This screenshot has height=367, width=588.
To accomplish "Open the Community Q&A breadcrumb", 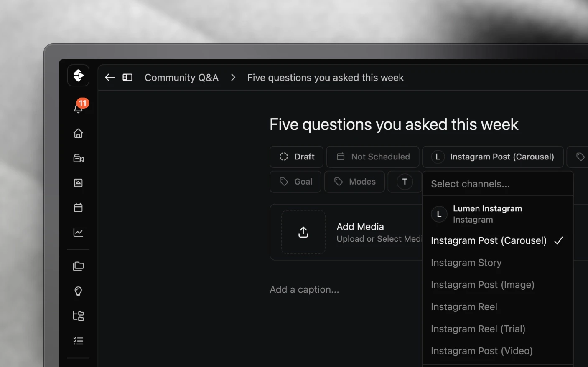I will tap(181, 78).
